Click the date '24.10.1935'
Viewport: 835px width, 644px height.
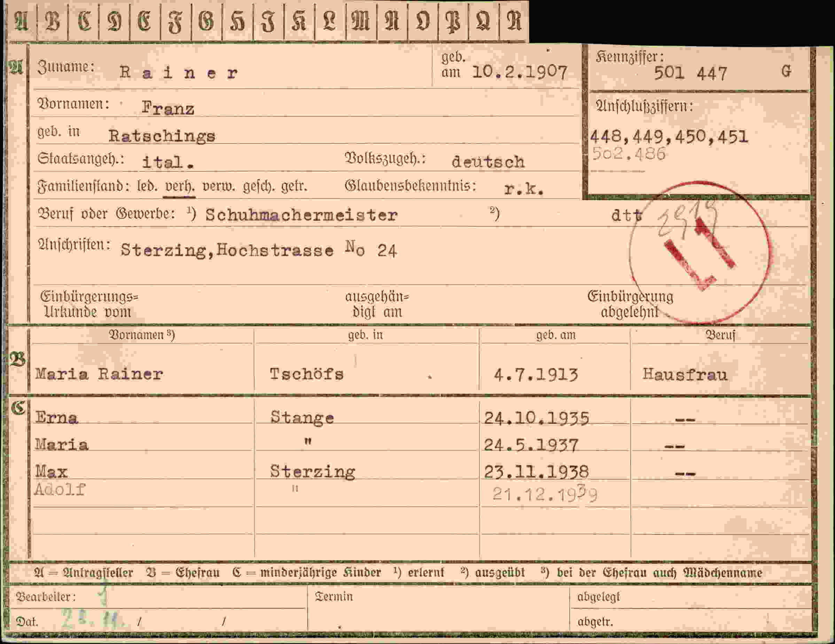[x=536, y=418]
